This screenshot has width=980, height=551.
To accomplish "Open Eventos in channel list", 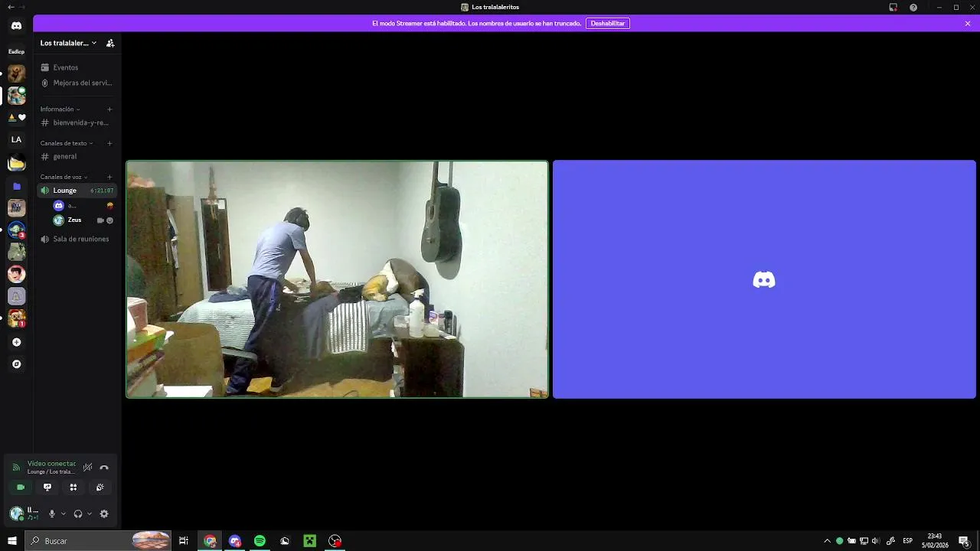I will 77,67.
